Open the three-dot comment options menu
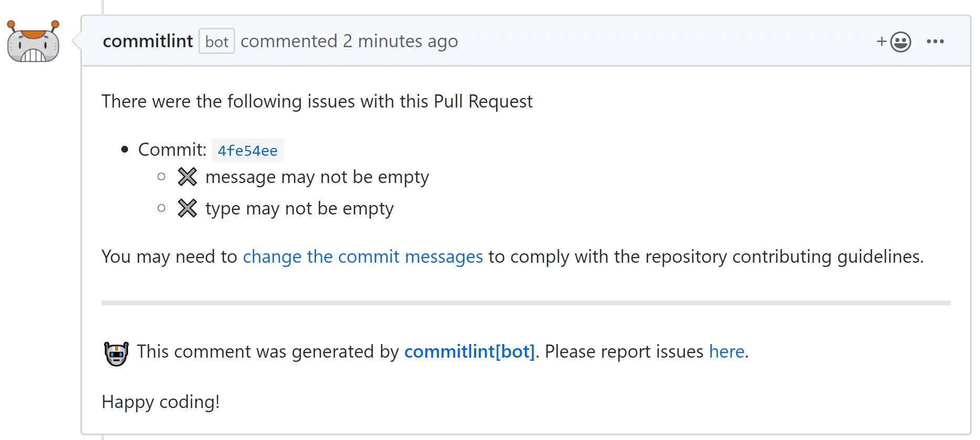Screen dimensions: 980x440 point(935,41)
